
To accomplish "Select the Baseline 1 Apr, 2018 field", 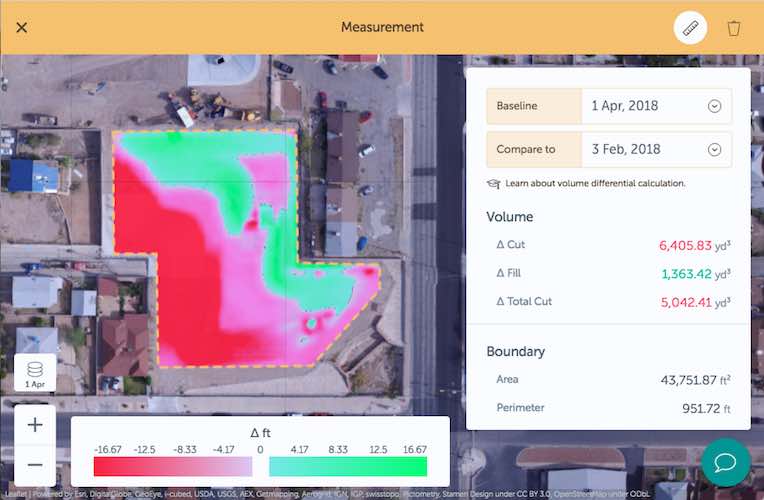I will [640, 106].
